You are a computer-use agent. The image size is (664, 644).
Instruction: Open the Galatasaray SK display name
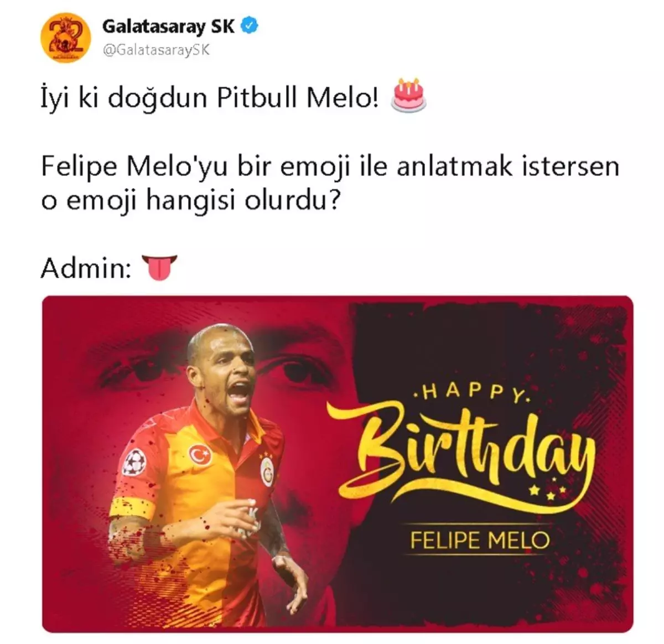168,26
